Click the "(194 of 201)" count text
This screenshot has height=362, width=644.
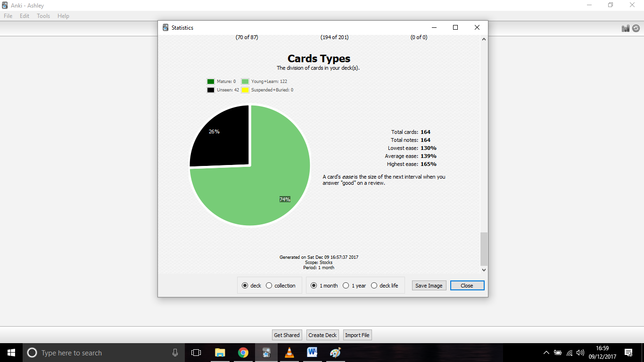335,37
